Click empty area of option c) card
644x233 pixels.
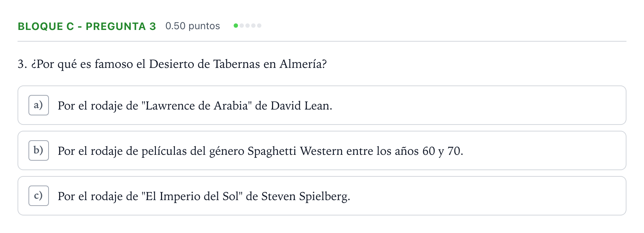click(x=486, y=196)
